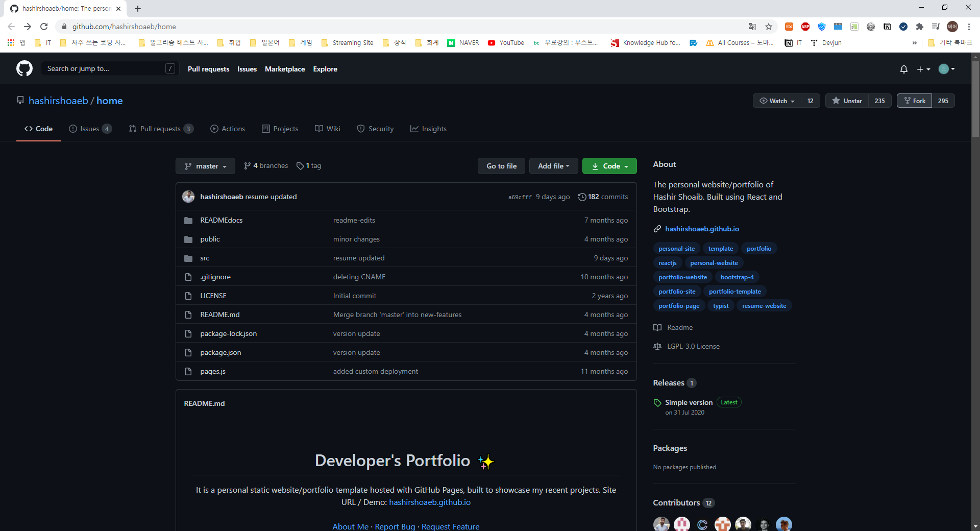Viewport: 980px width, 531px height.
Task: Click the link icon beside hashirshoaeb.github.io
Action: pos(657,229)
